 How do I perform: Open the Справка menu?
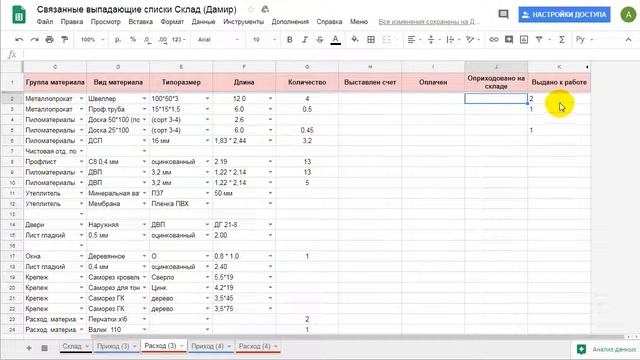(329, 22)
